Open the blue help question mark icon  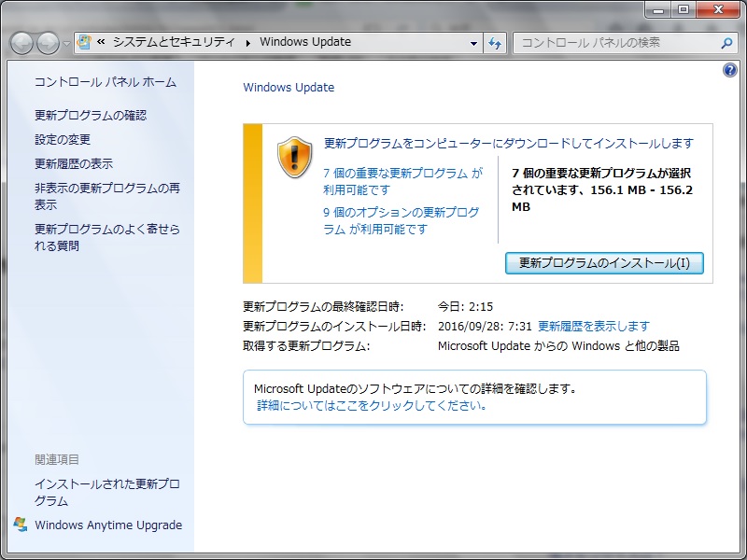click(x=730, y=71)
